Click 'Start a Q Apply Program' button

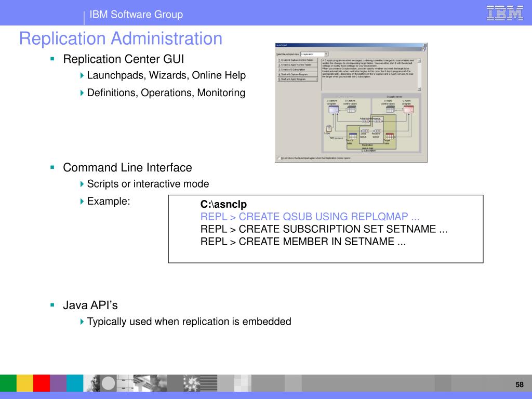[298, 79]
